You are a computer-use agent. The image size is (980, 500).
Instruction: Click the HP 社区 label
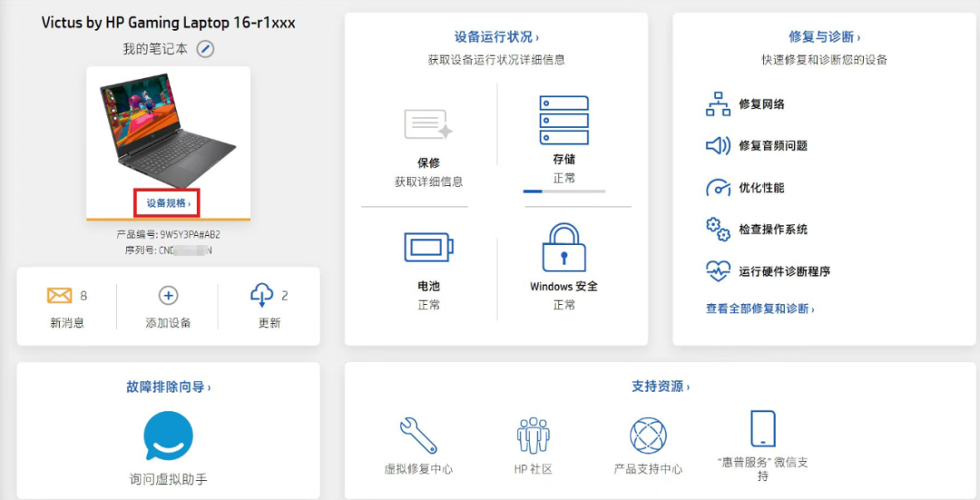(534, 469)
